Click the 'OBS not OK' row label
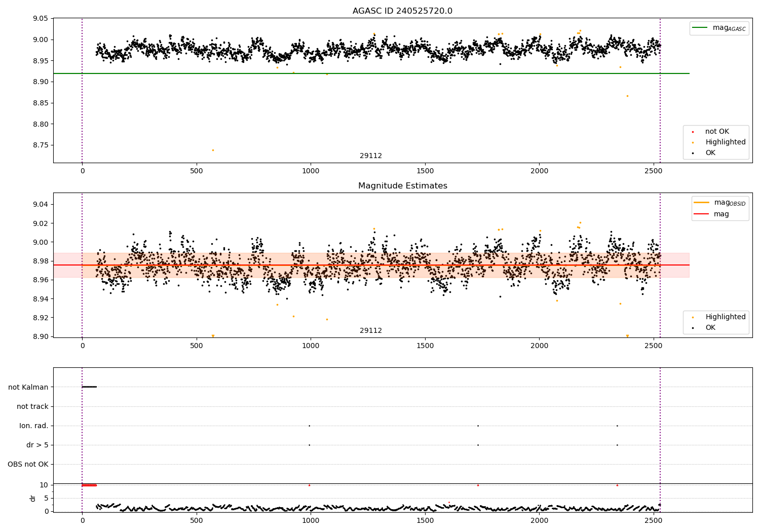The width and height of the screenshot is (760, 532). click(x=28, y=464)
